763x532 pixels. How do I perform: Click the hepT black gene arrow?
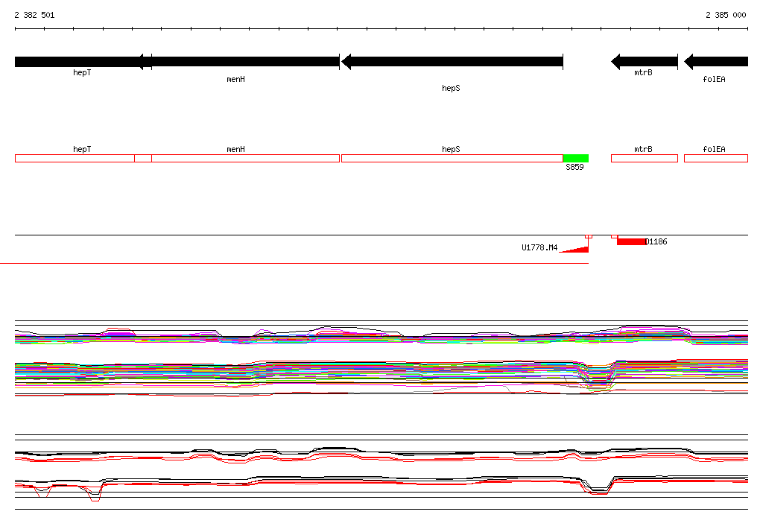click(x=83, y=62)
